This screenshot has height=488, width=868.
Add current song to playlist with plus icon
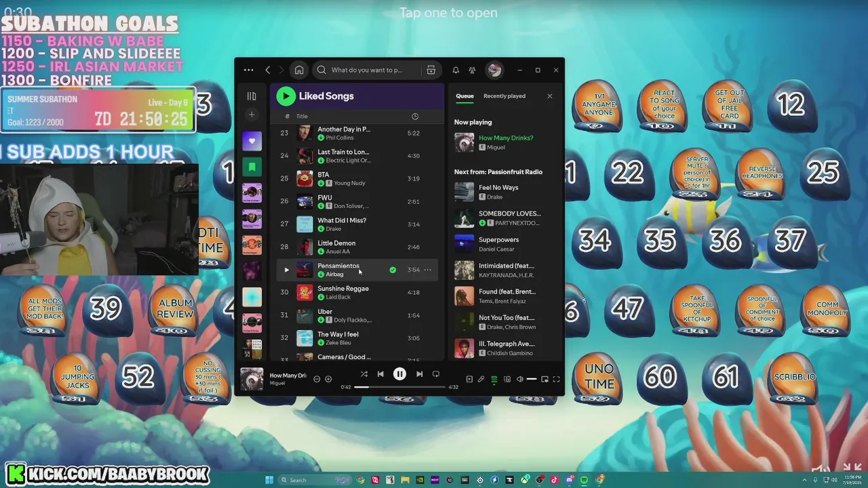(x=328, y=379)
